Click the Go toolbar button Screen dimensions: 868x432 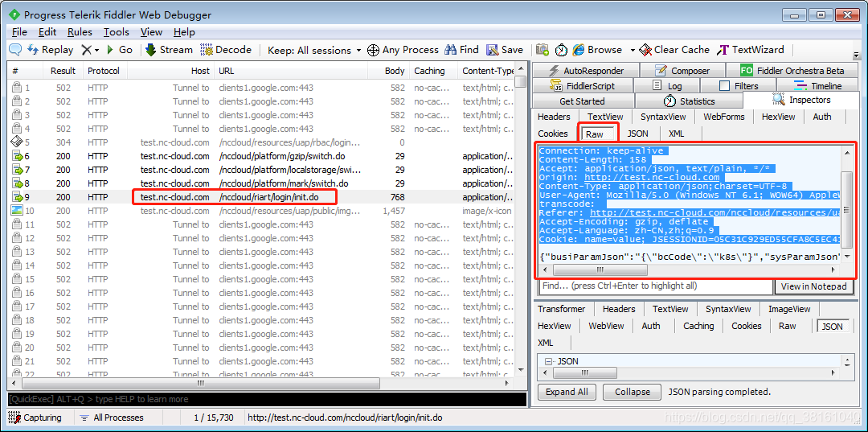(x=120, y=50)
